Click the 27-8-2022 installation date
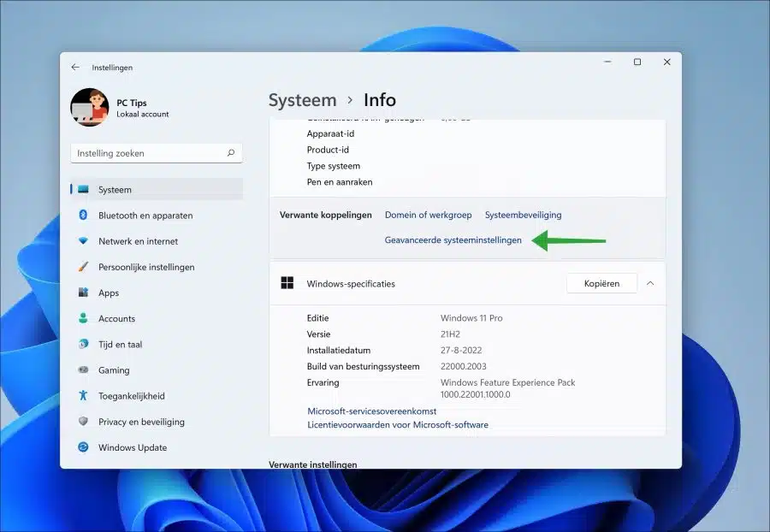770x532 pixels. (x=461, y=351)
